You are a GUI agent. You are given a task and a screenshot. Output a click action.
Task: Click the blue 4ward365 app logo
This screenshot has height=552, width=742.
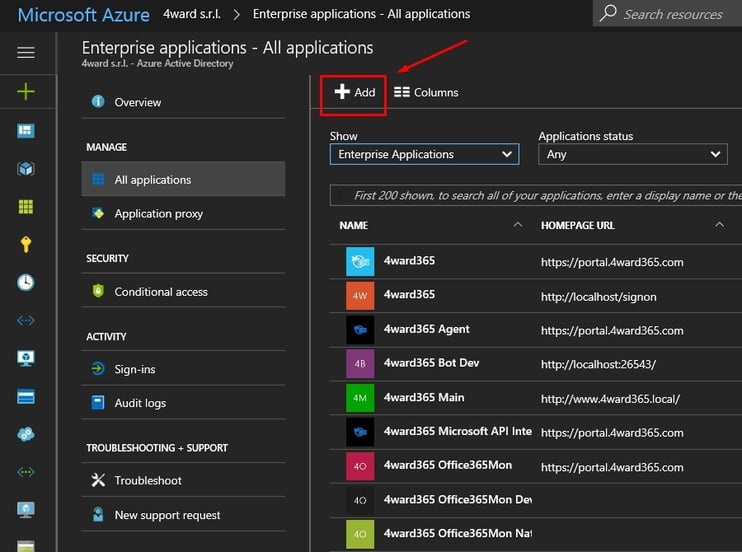pos(360,261)
